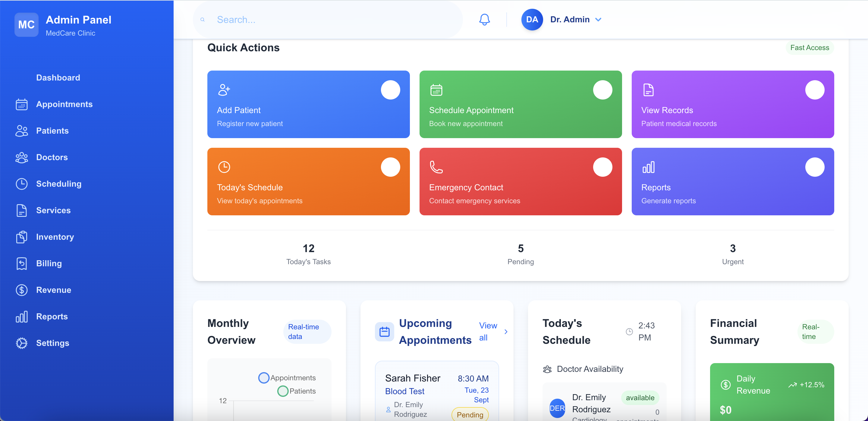This screenshot has height=421, width=868.
Task: Open the Emergency Contact quick action
Action: tap(520, 182)
